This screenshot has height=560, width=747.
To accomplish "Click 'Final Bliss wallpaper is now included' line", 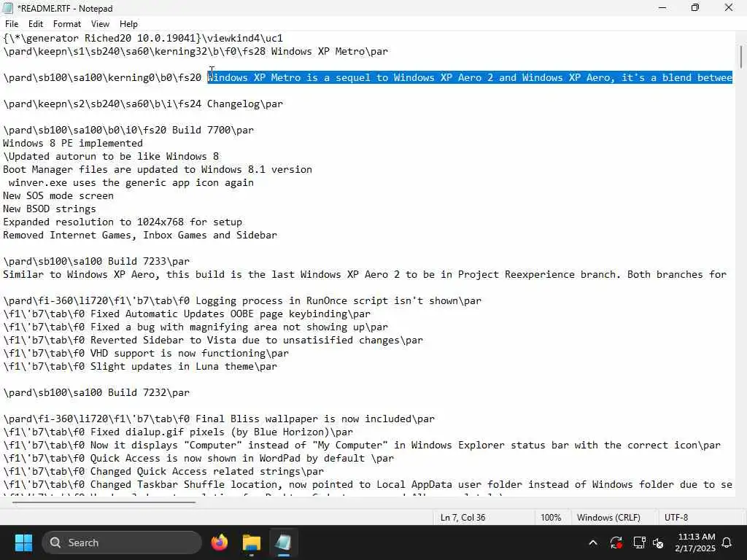I will [219, 419].
